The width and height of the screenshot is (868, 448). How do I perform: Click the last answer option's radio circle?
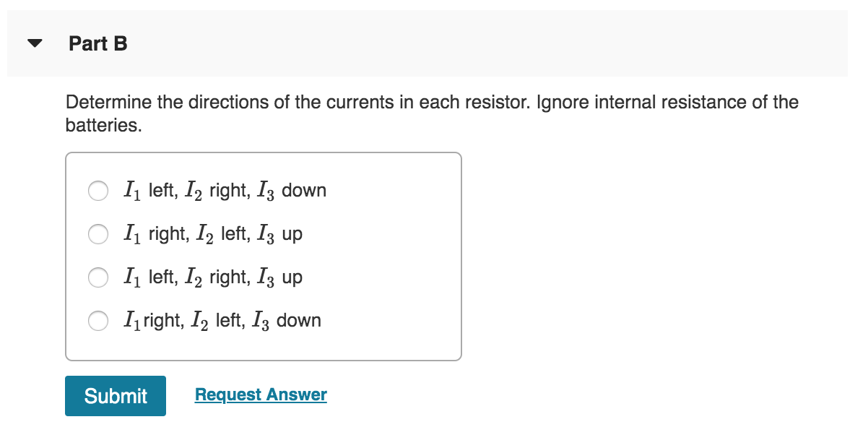pos(98,321)
